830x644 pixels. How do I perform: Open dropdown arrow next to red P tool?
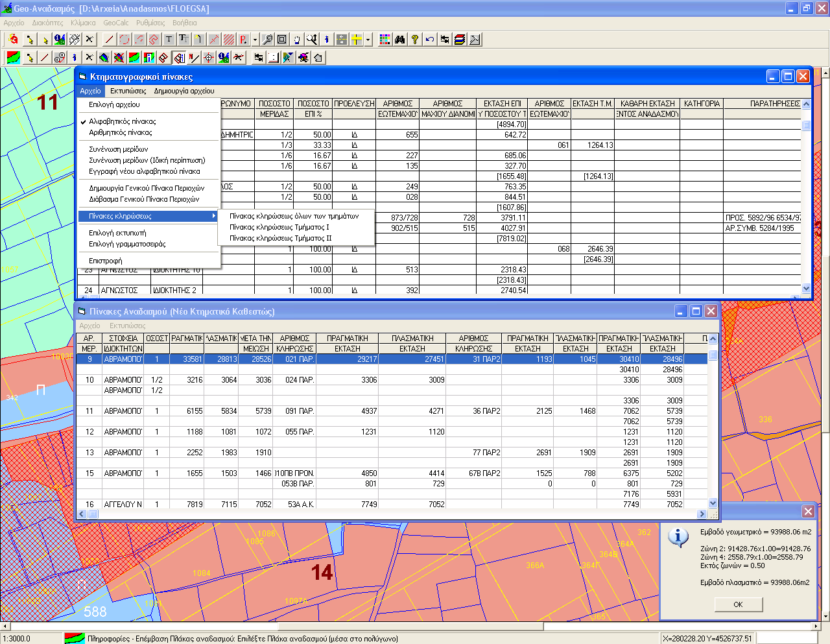255,40
